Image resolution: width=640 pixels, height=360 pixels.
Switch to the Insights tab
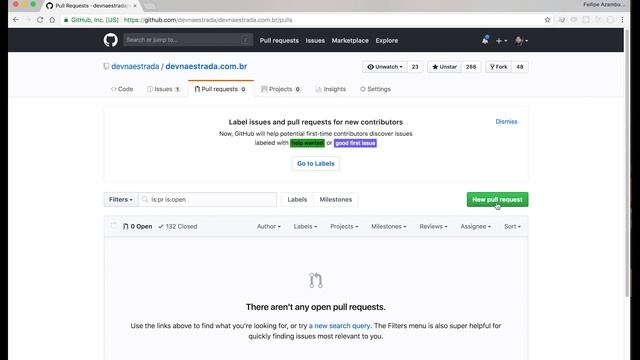coord(331,89)
